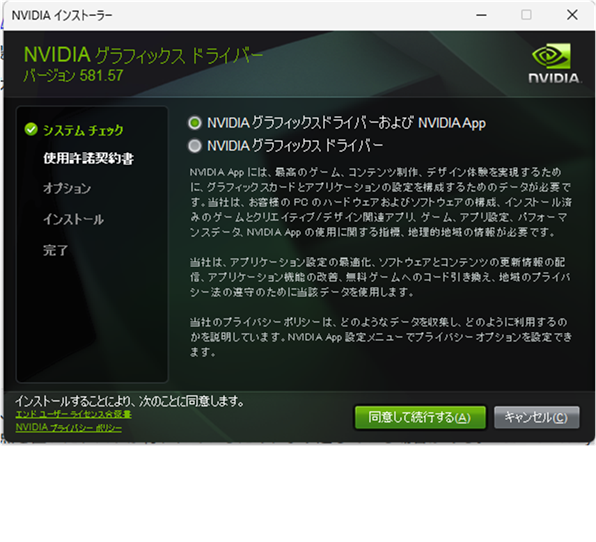Open the NVIDIA プライバシー ポリシー link

coord(69,428)
